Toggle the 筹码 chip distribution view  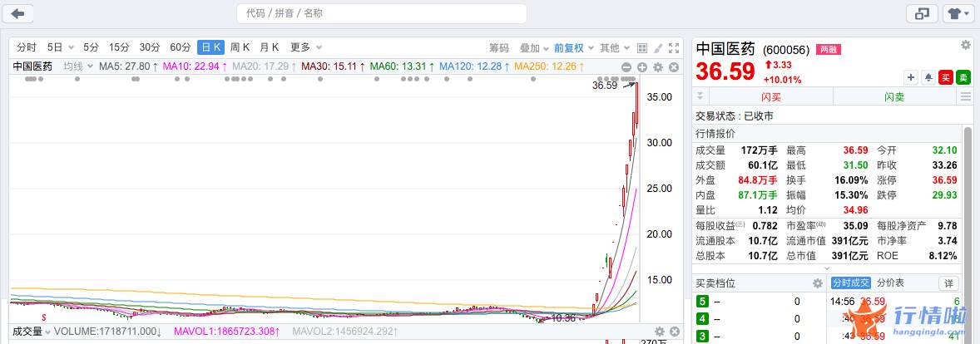[499, 48]
